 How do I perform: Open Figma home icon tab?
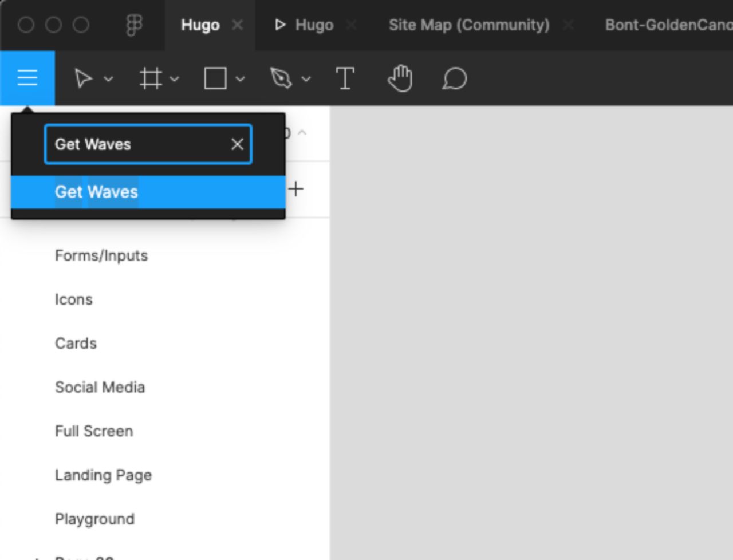pos(134,25)
